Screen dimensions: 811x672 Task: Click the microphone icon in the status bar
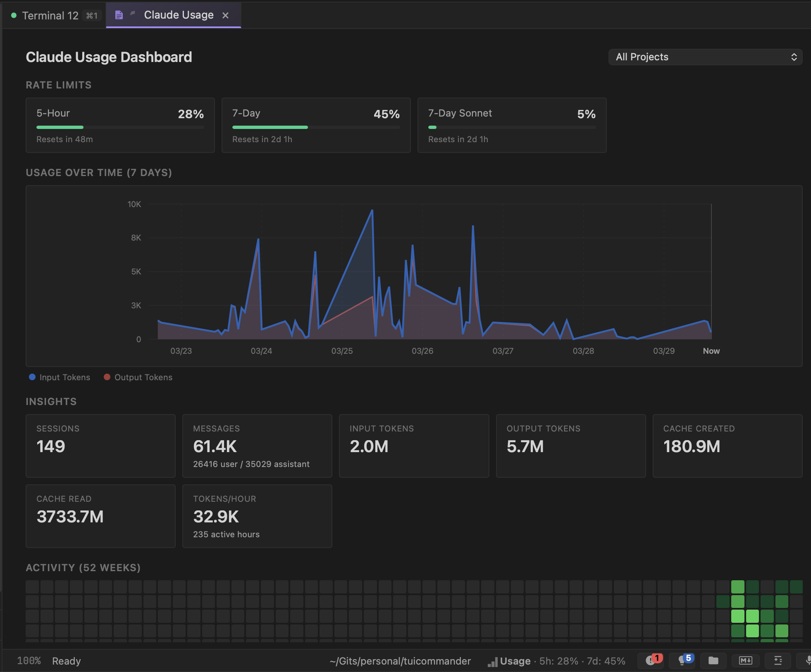807,660
